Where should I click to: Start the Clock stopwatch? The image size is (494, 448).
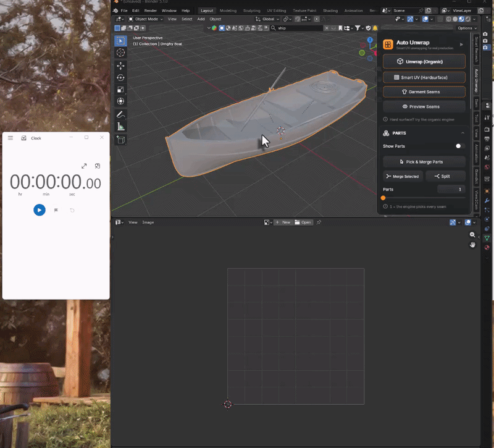click(x=40, y=210)
